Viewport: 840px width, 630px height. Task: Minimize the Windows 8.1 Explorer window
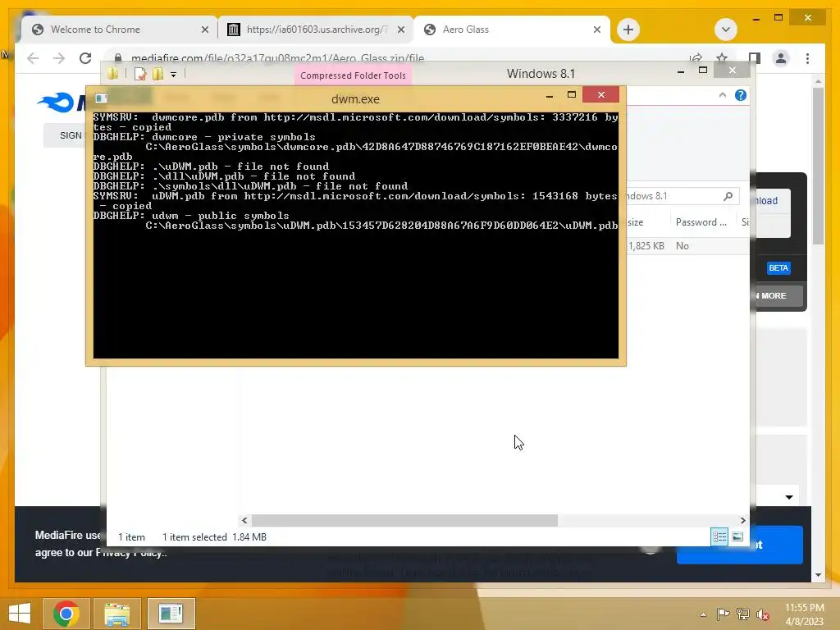point(680,71)
